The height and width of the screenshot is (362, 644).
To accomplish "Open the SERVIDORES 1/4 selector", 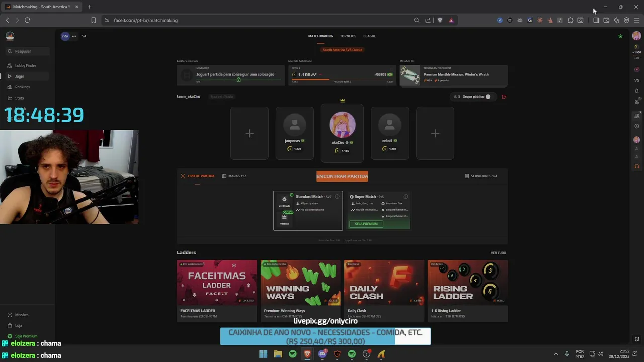I will 480,176.
